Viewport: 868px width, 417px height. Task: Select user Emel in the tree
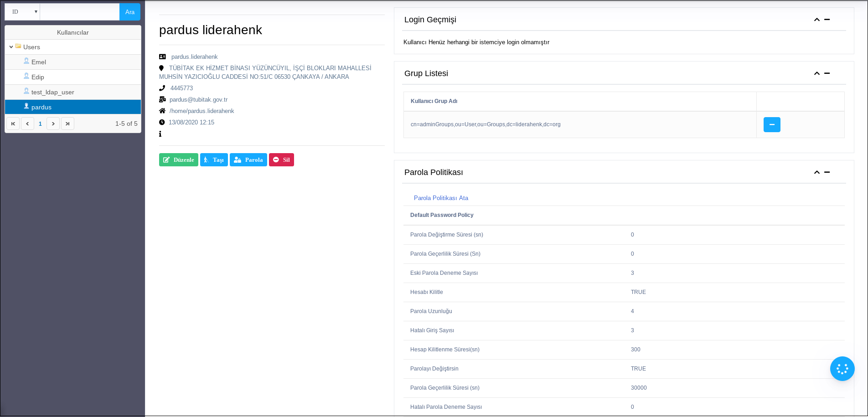coord(39,62)
